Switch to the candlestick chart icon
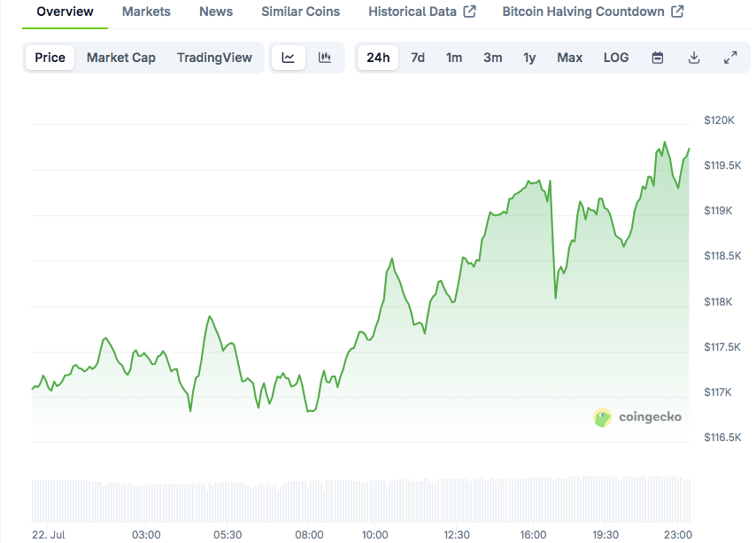This screenshot has width=756, height=543. [324, 57]
